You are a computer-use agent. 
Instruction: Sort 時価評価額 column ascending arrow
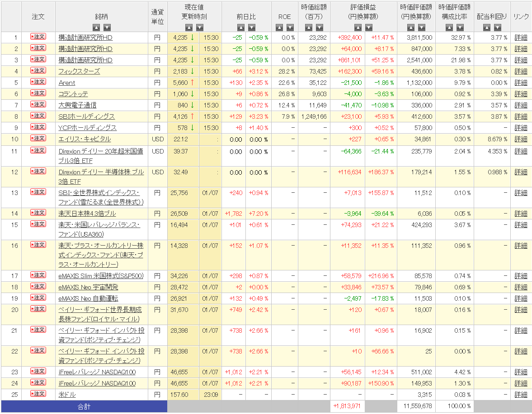[x=411, y=28]
